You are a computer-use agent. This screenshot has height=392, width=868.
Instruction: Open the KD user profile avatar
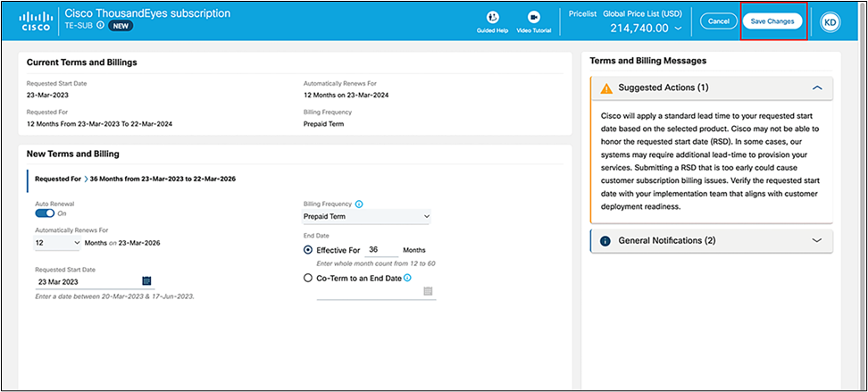830,21
